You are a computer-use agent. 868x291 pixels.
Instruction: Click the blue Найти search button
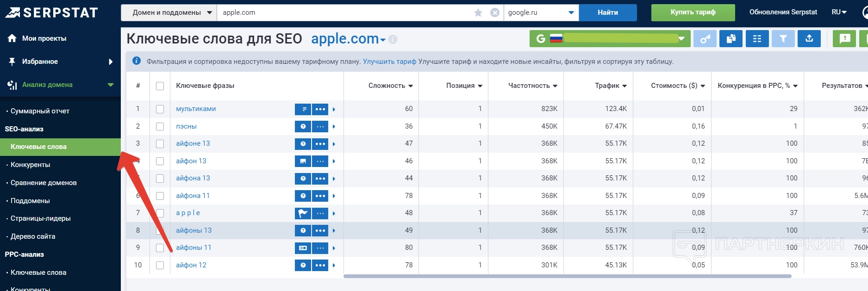coord(607,12)
